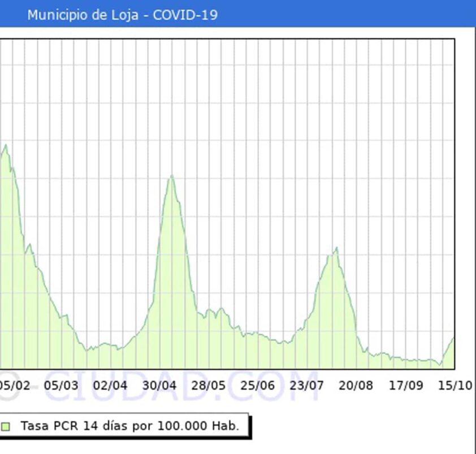Click the 05/02 date label on x-axis

[x=15, y=386]
